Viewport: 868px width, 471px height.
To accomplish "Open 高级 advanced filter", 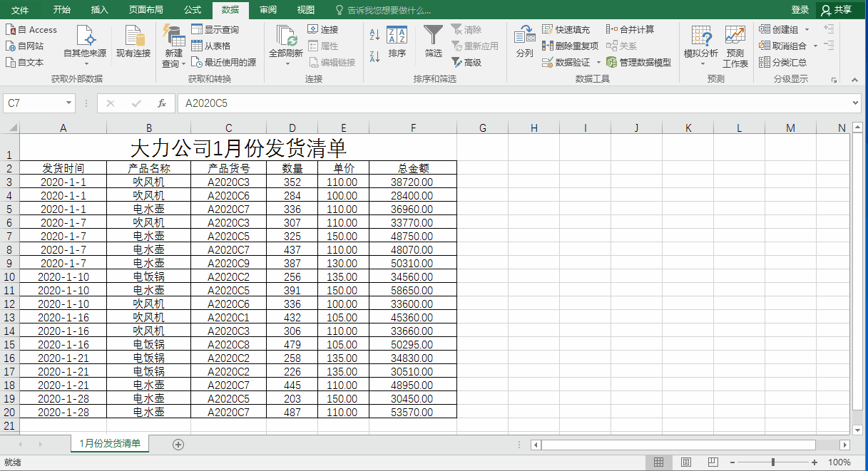I will click(x=466, y=62).
